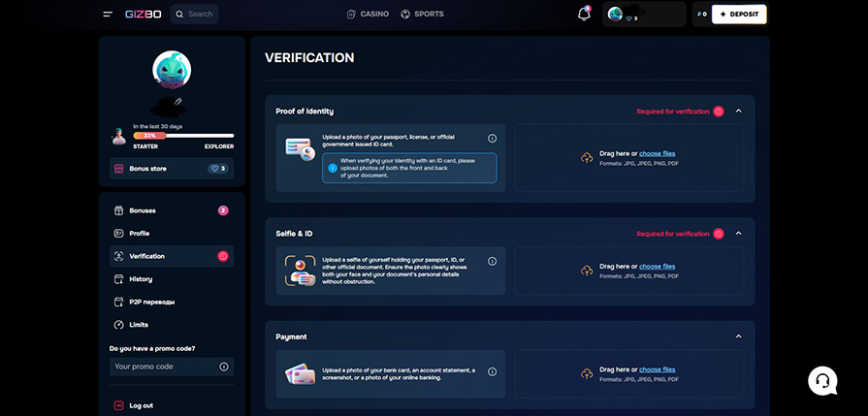
Task: Open the live support chat headset icon
Action: click(821, 380)
